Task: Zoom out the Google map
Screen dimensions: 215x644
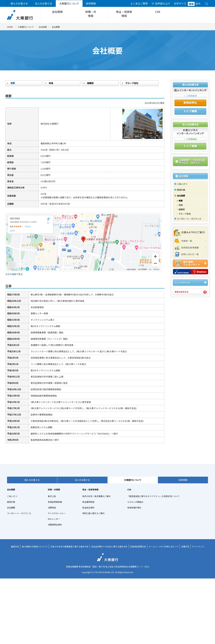Action: [155, 263]
